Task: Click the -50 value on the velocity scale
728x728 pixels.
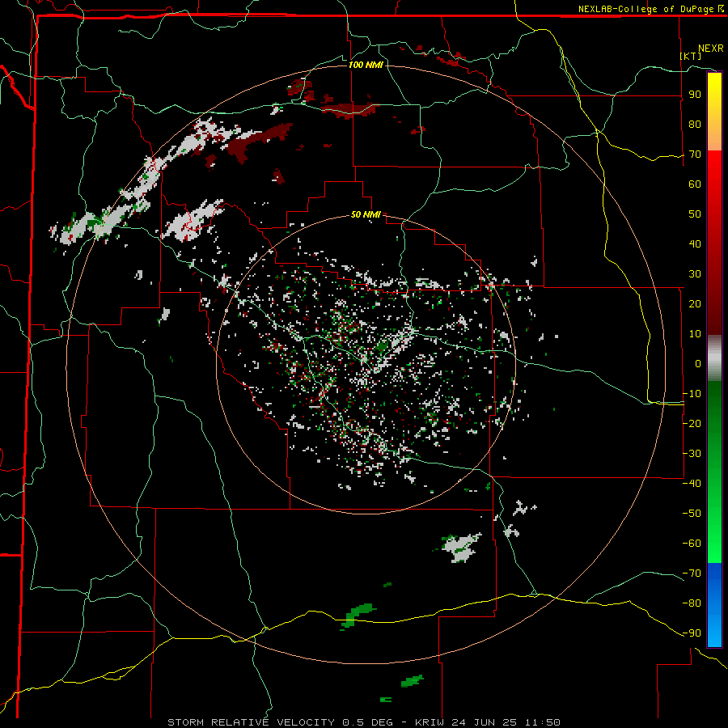Action: [x=692, y=514]
